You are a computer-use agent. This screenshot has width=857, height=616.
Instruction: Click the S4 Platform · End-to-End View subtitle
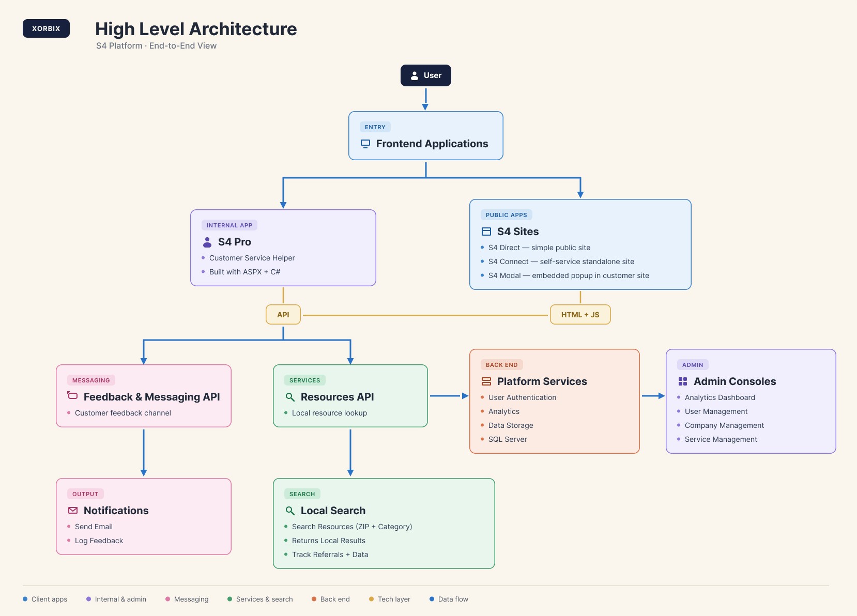[156, 45]
